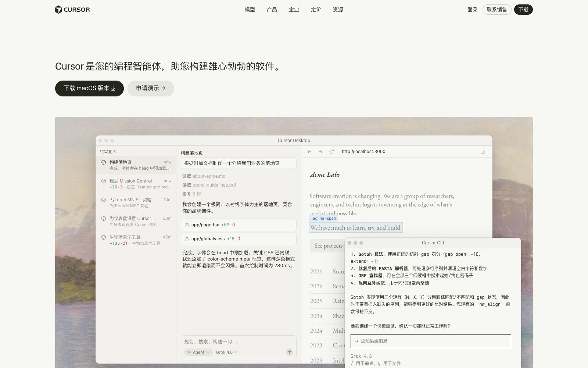Open the Agent mode dropdown

pos(198,352)
